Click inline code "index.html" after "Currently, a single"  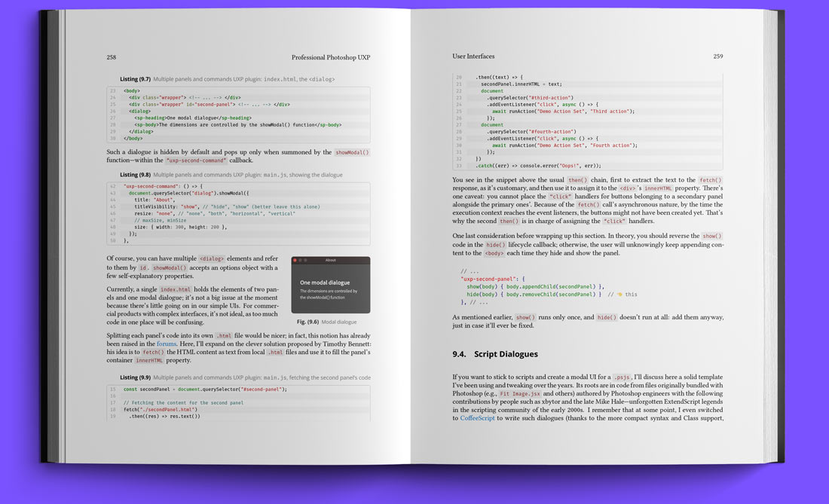click(x=176, y=289)
